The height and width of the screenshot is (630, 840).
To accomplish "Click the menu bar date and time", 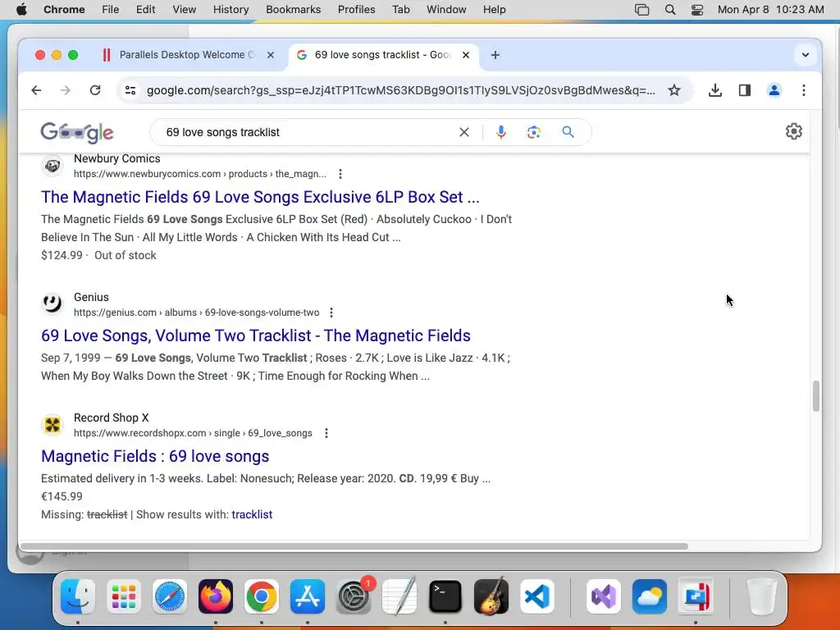I will (x=770, y=10).
